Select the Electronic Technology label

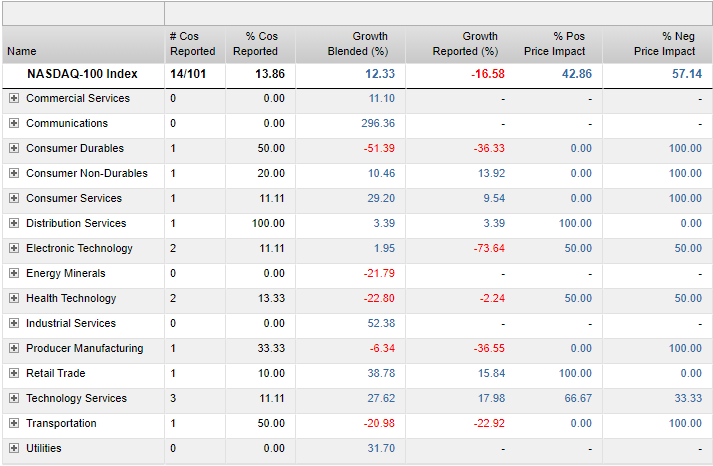click(79, 248)
